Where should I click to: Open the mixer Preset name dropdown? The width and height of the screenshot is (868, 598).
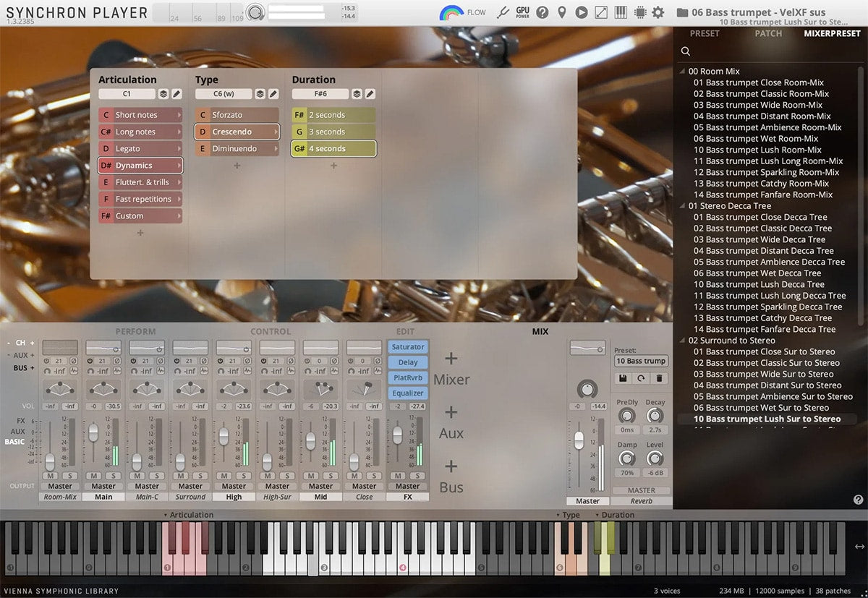(641, 361)
